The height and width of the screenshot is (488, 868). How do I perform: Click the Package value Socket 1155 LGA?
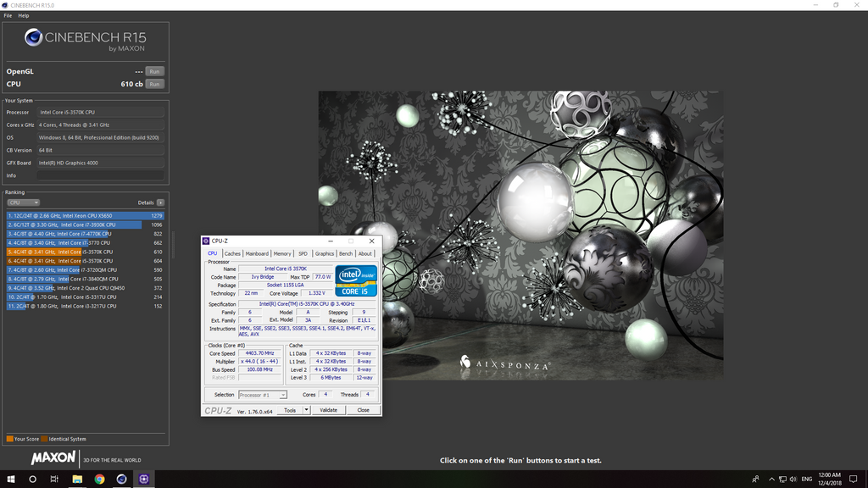(x=285, y=285)
